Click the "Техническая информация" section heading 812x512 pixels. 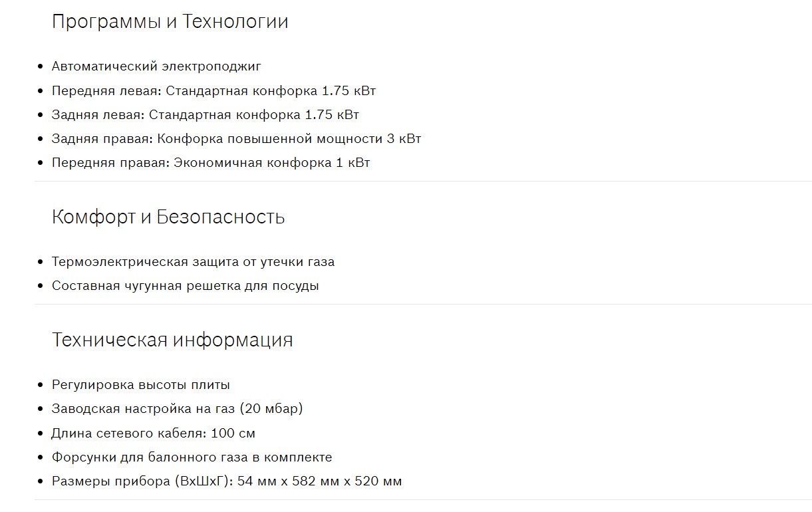(172, 340)
